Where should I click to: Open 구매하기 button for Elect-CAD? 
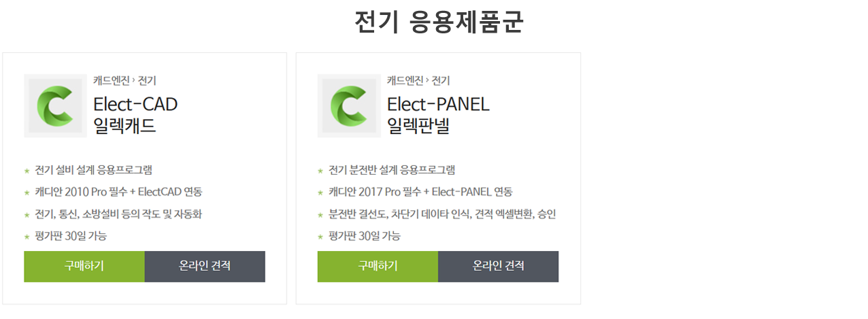pos(84,266)
